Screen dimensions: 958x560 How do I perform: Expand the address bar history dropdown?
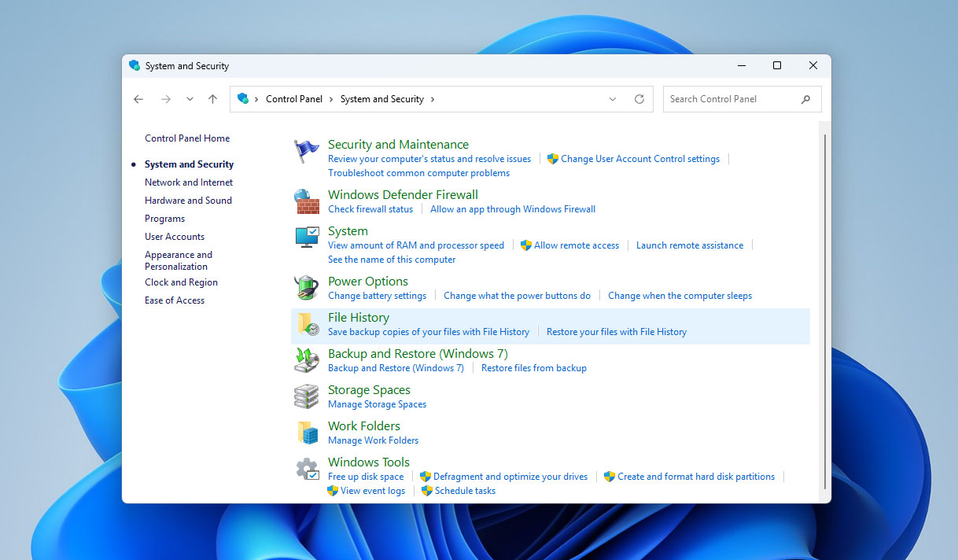click(x=612, y=98)
